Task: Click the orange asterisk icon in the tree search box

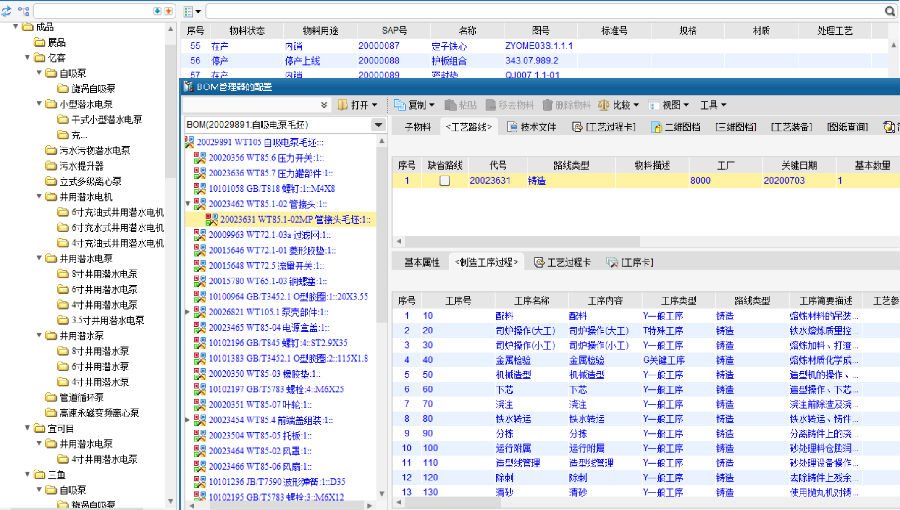Action: pyautogui.click(x=168, y=10)
